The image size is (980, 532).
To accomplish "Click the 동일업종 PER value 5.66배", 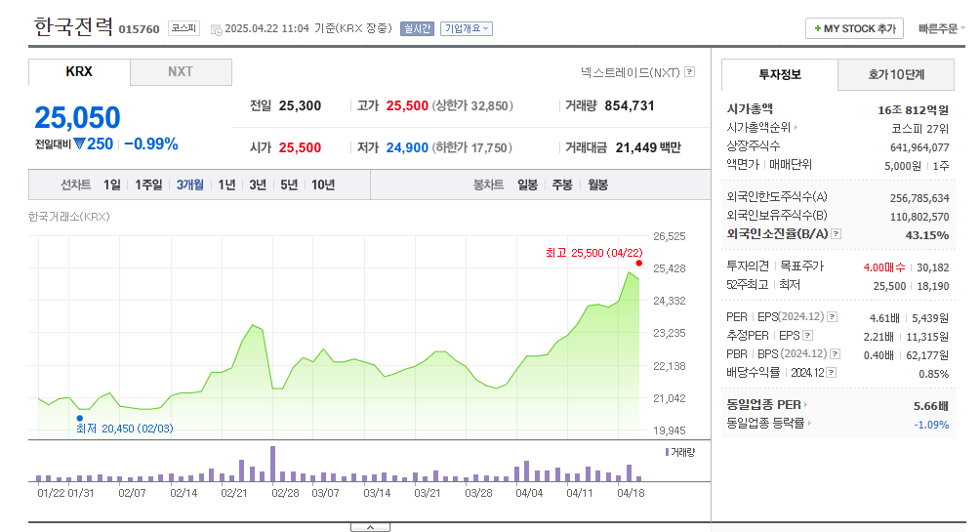I will pyautogui.click(x=931, y=406).
